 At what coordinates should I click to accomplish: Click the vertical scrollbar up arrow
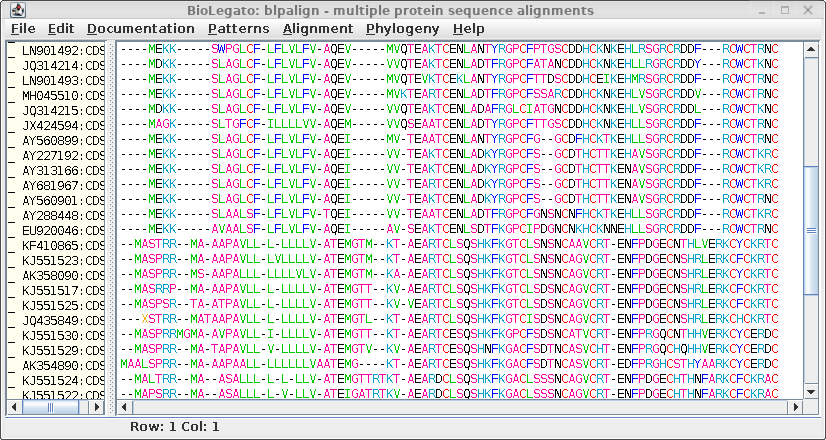pyautogui.click(x=811, y=48)
